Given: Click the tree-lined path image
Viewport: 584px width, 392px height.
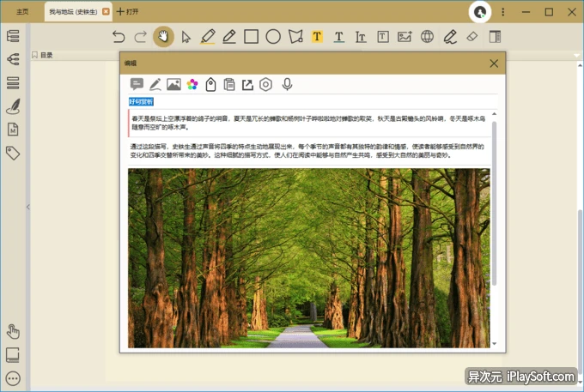Looking at the screenshot, I should click(309, 258).
